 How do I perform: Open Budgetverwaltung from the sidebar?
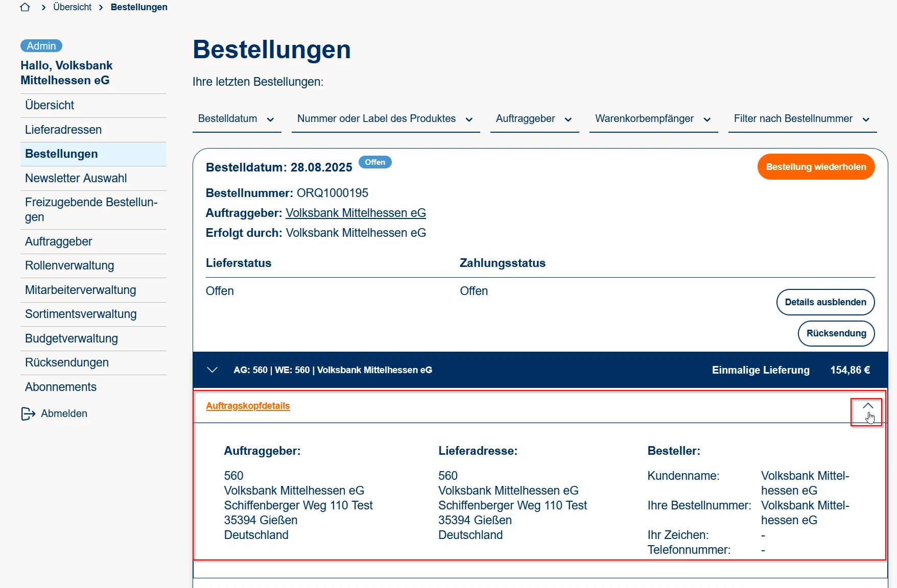pyautogui.click(x=72, y=338)
